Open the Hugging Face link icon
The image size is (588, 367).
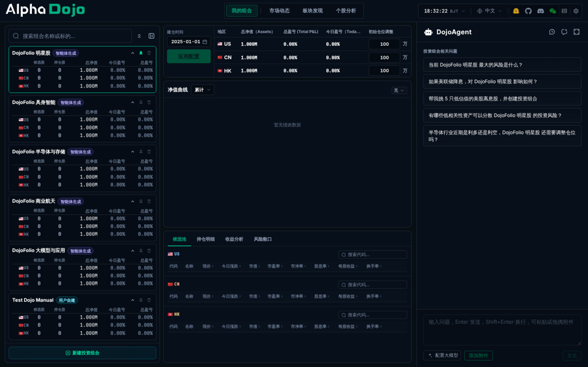point(516,11)
